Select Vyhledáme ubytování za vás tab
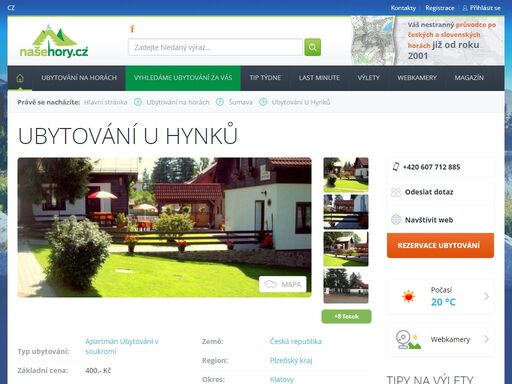512x384 pixels. click(x=183, y=78)
